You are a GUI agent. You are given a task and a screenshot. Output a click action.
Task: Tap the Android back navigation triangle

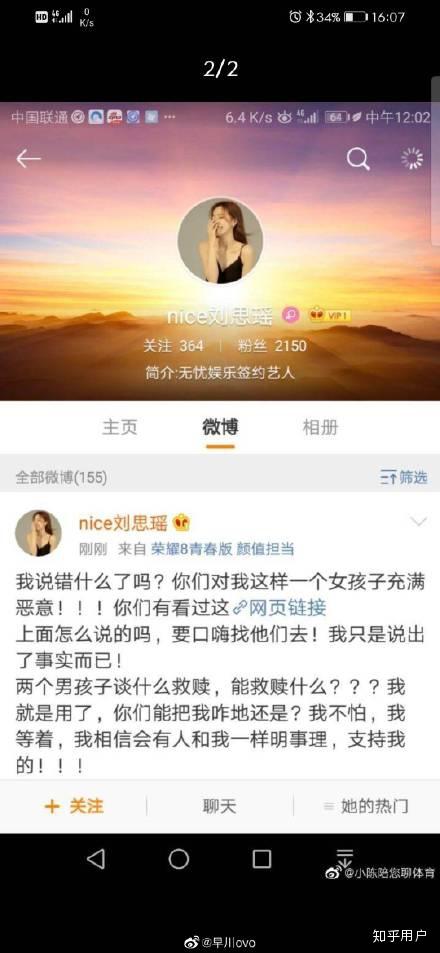pyautogui.click(x=96, y=859)
